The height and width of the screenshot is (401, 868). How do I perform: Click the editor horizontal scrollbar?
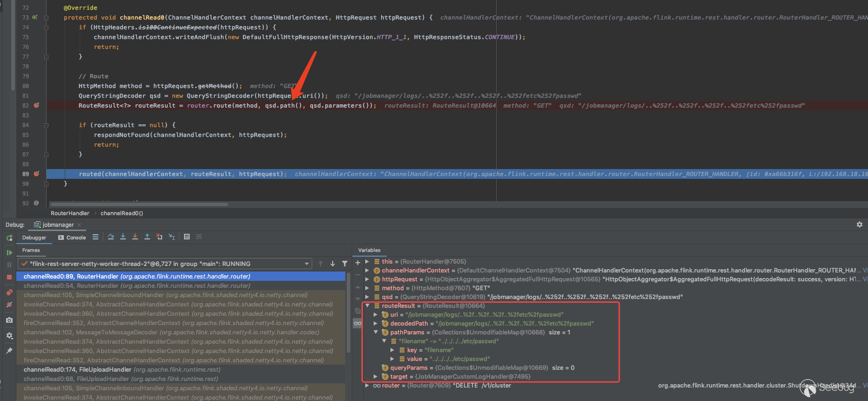tap(139, 204)
